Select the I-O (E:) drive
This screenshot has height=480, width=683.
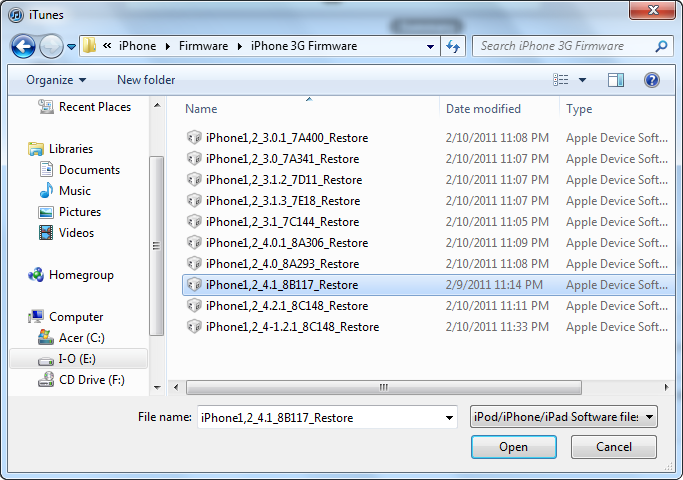pyautogui.click(x=78, y=359)
